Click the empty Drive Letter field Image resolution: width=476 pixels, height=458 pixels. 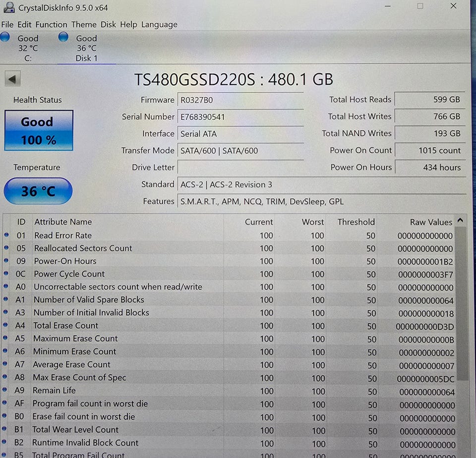240,168
